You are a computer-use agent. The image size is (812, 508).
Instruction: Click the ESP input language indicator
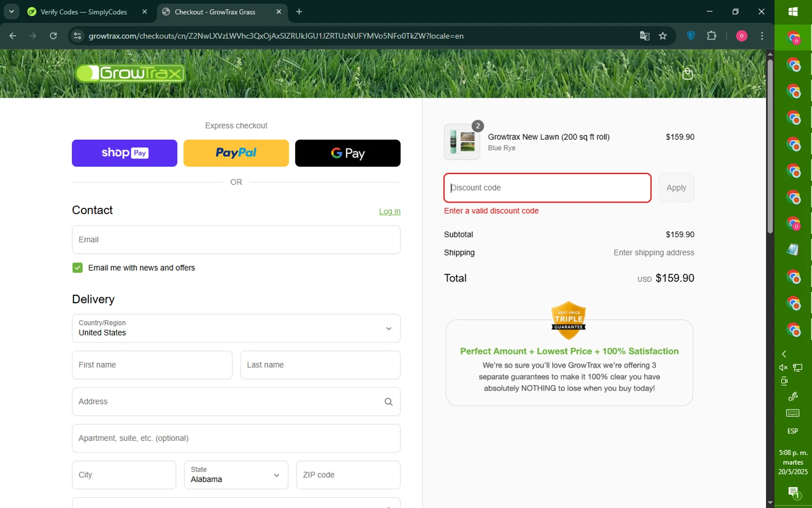pyautogui.click(x=793, y=431)
